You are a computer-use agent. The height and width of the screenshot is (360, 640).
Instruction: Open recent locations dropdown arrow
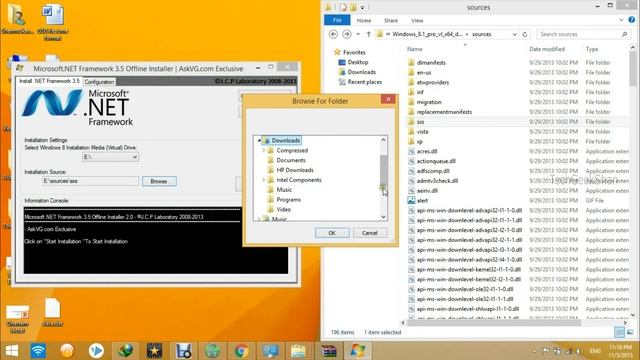coord(358,34)
